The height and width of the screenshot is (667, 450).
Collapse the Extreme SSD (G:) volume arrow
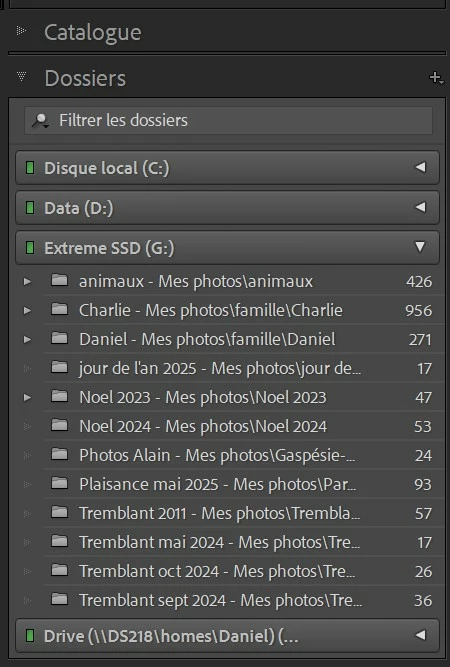420,247
